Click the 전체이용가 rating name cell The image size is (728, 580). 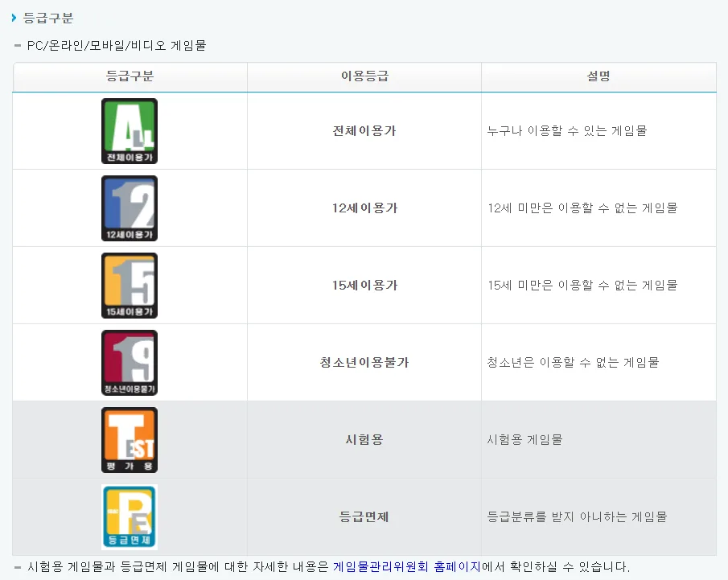(364, 131)
